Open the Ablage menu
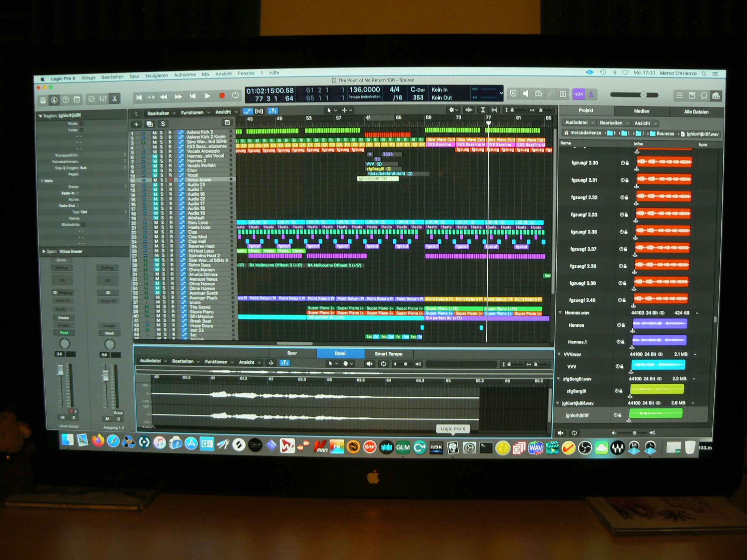This screenshot has width=747, height=560. pos(89,78)
